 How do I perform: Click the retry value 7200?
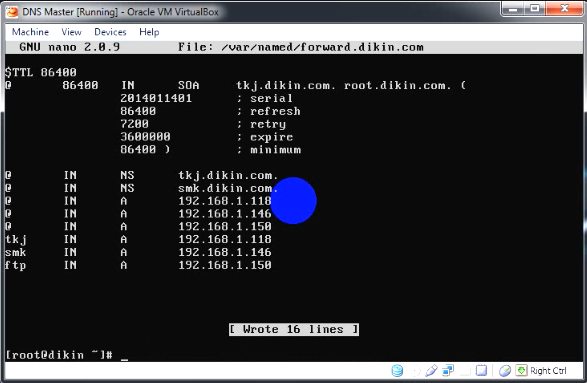coord(134,124)
